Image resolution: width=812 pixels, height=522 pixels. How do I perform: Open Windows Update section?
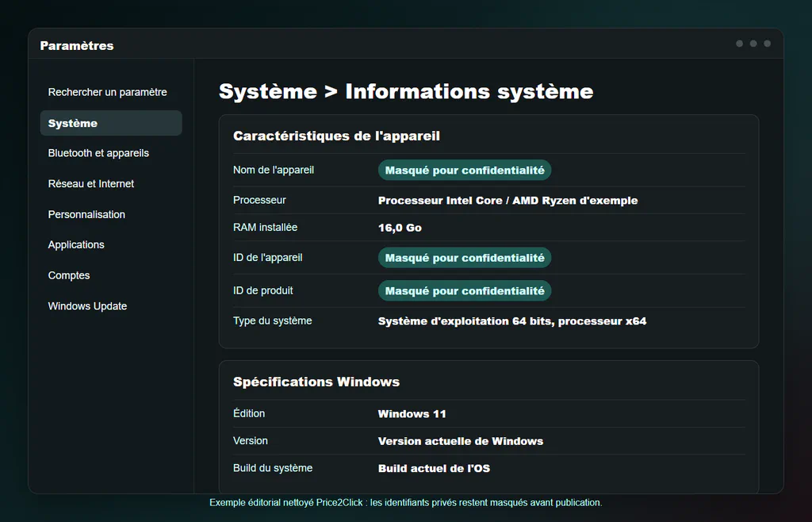(x=111, y=306)
